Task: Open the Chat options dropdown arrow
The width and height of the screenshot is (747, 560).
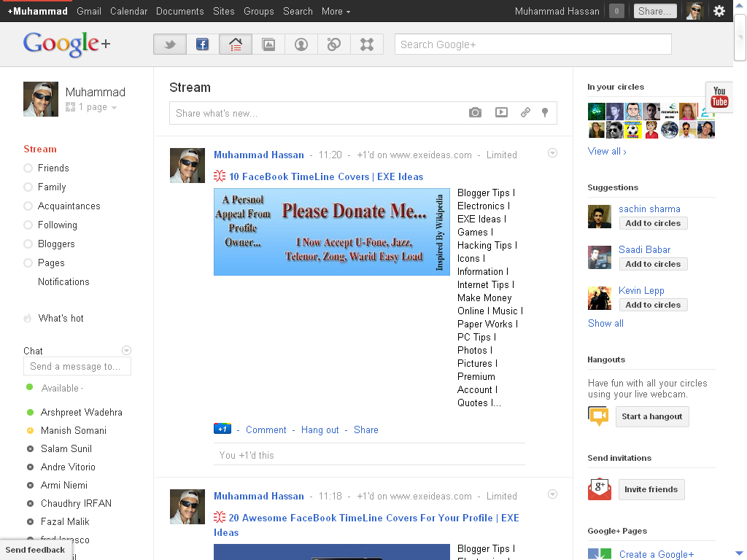Action: coord(126,351)
